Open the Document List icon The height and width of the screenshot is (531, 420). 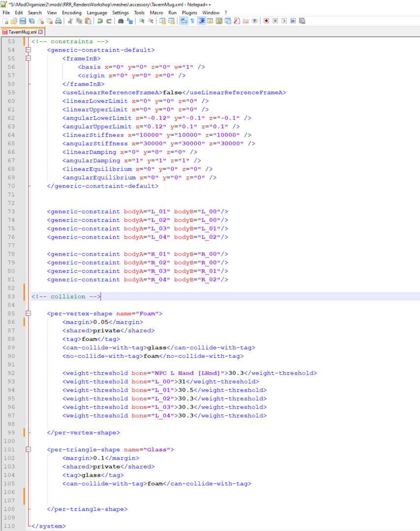click(x=228, y=21)
